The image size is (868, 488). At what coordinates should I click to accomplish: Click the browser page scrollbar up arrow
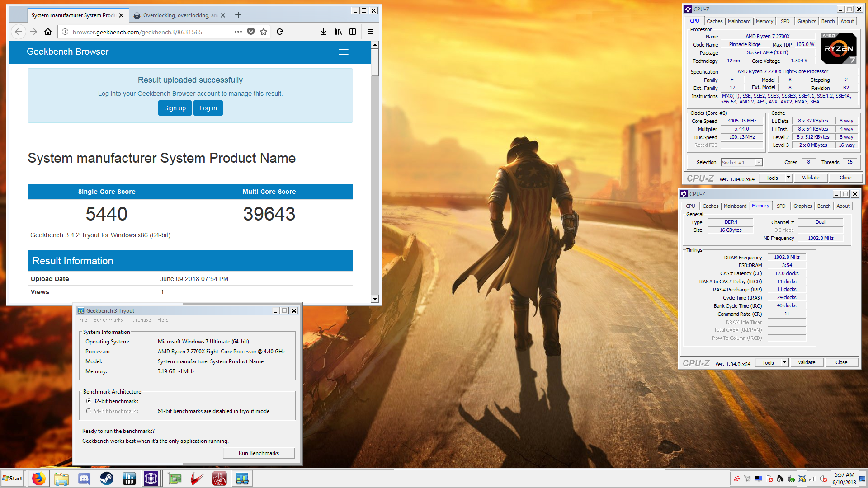375,45
